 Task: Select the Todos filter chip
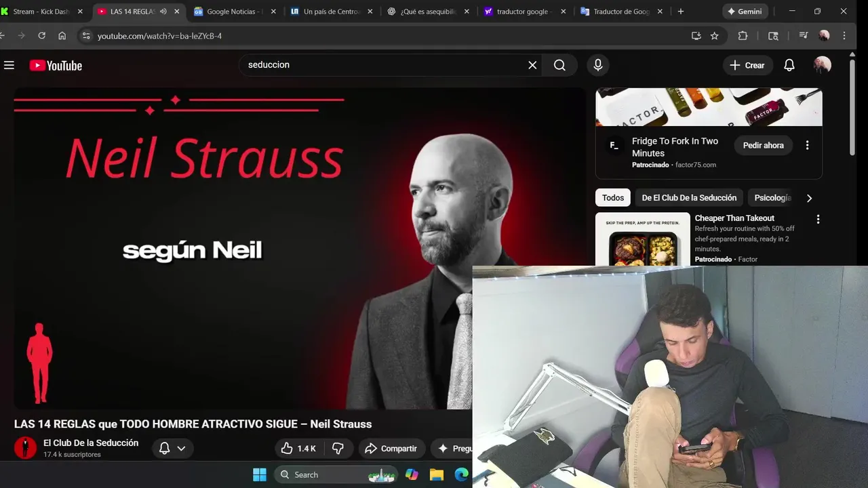point(613,198)
